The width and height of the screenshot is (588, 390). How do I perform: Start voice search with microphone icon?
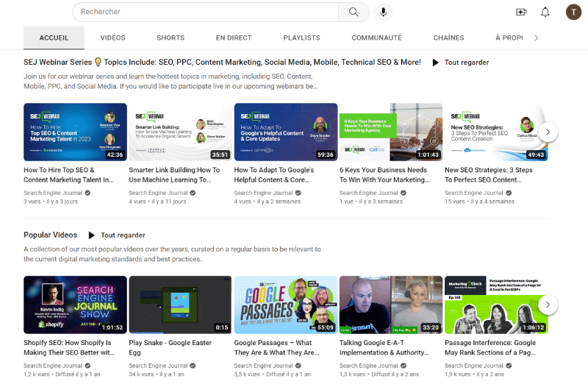coord(383,12)
